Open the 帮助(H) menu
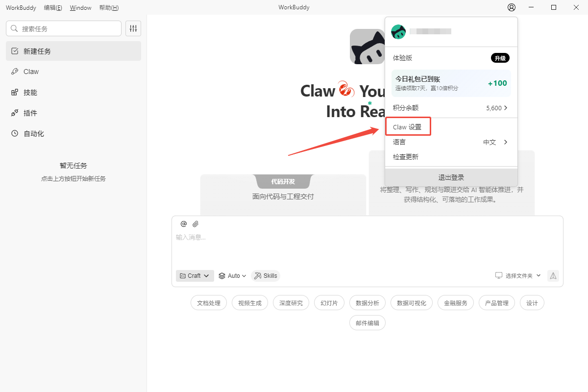The image size is (588, 392). [109, 8]
